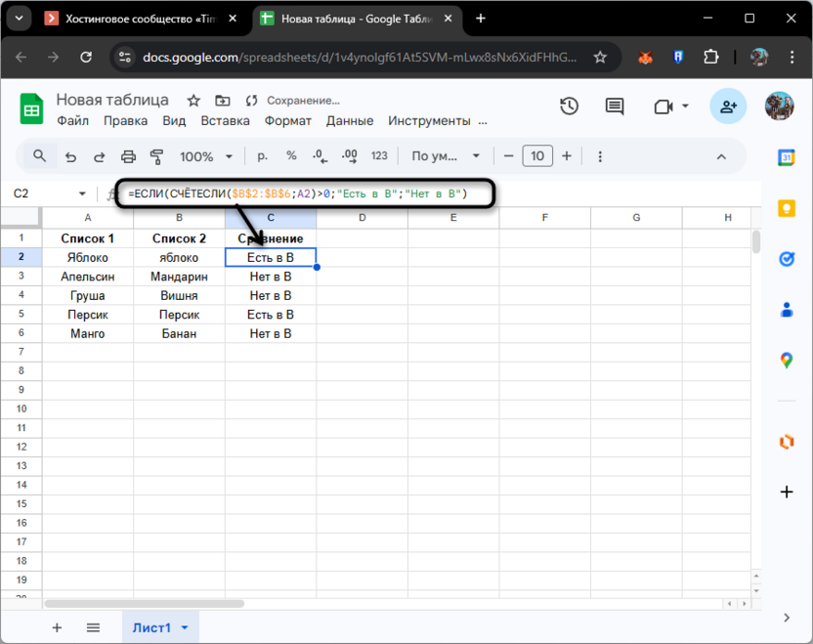
Task: Open the Google account avatar in Sheets
Action: 780,107
